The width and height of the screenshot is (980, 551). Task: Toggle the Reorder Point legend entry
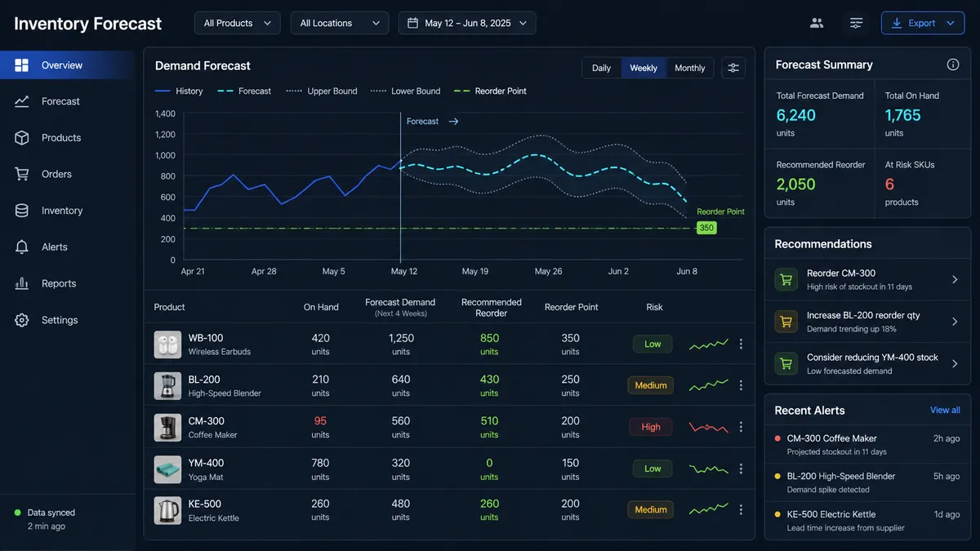click(491, 91)
